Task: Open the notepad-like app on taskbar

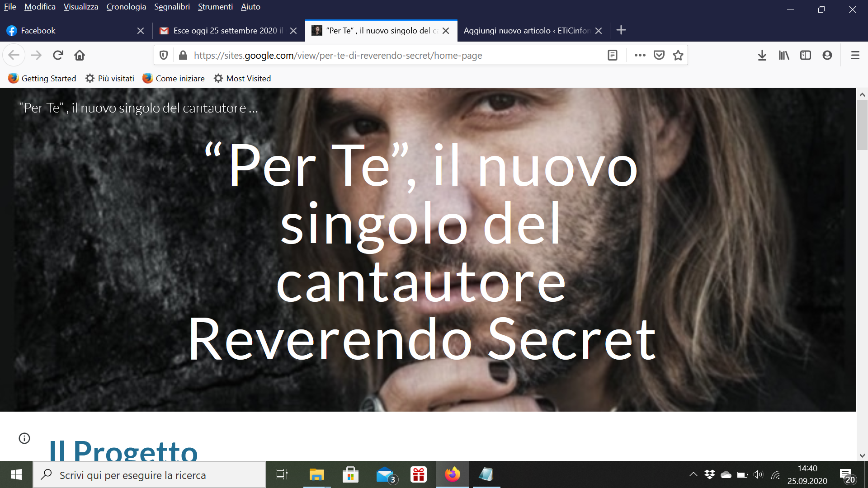Action: coord(486,474)
